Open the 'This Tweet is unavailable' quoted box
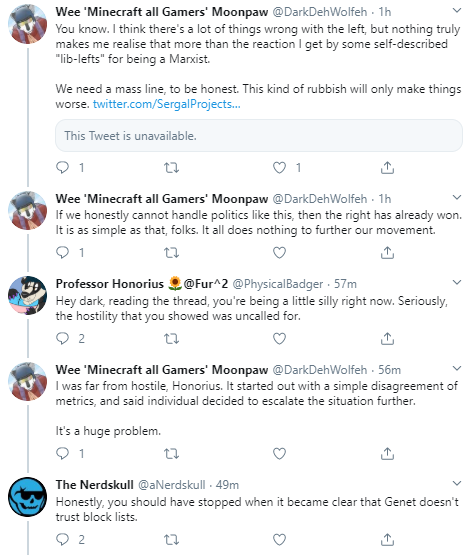Screen dimensions: 471x555 259,136
